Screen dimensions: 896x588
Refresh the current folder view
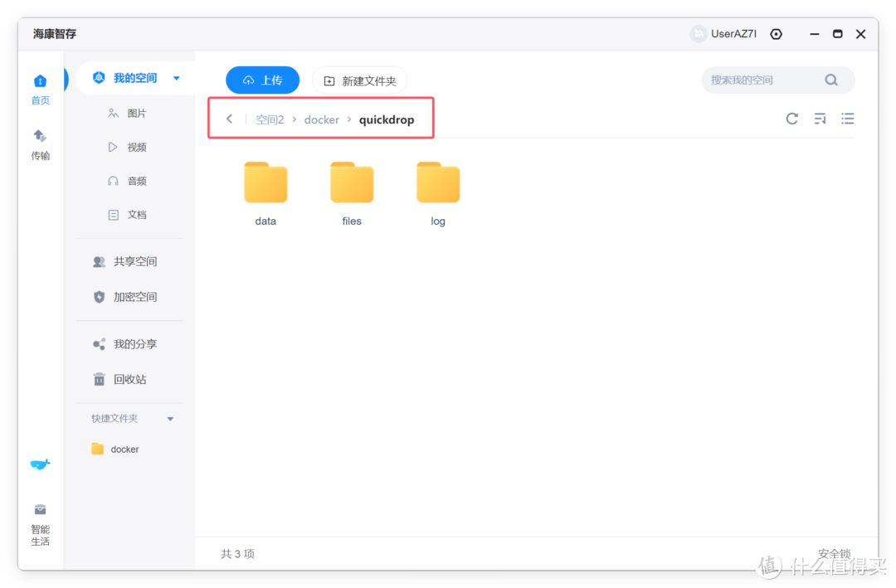pyautogui.click(x=791, y=119)
